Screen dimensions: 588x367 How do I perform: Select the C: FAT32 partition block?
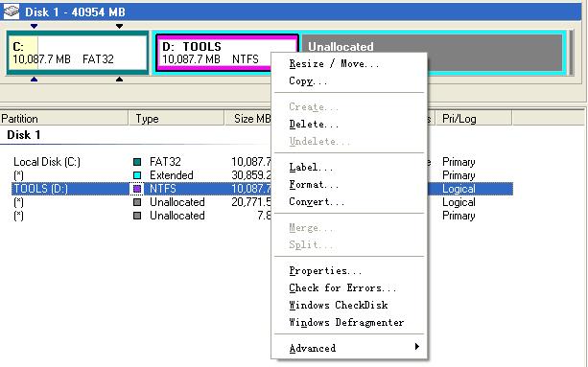[x=78, y=53]
